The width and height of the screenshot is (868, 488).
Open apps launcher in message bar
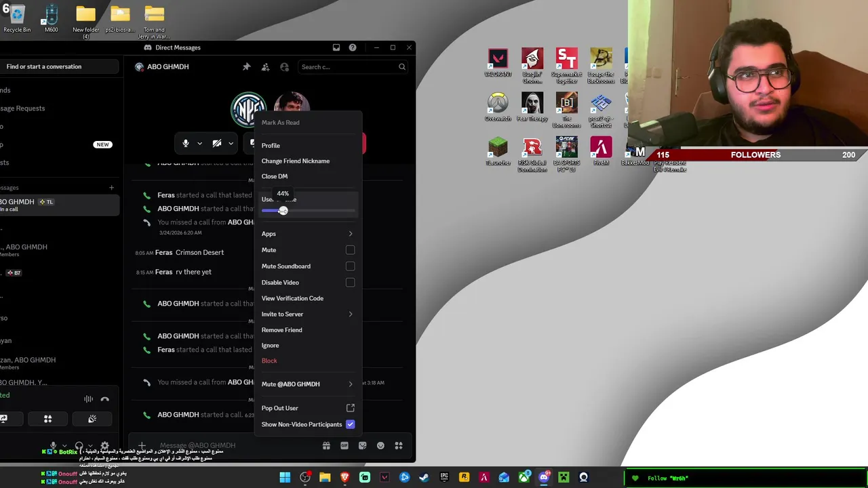click(399, 445)
